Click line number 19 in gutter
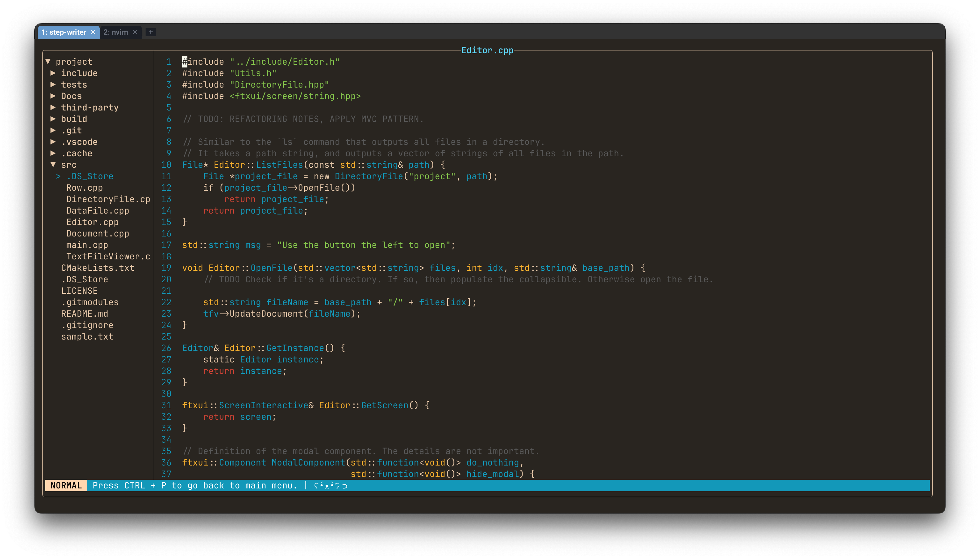The image size is (980, 559). coord(166,268)
